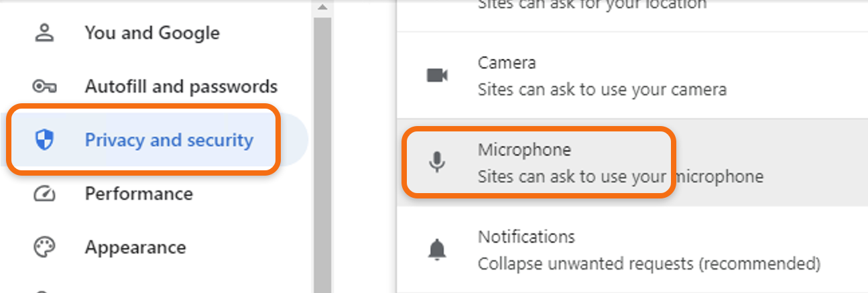Select the Privacy and security menu label
This screenshot has width=868, height=293.
click(x=169, y=140)
